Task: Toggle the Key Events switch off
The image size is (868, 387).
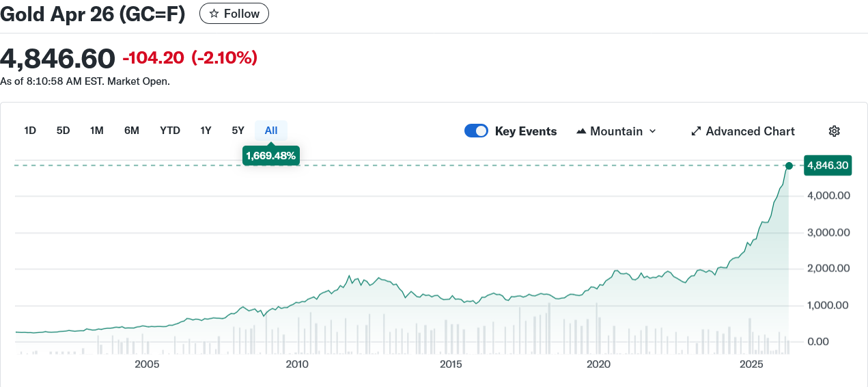Action: 476,131
